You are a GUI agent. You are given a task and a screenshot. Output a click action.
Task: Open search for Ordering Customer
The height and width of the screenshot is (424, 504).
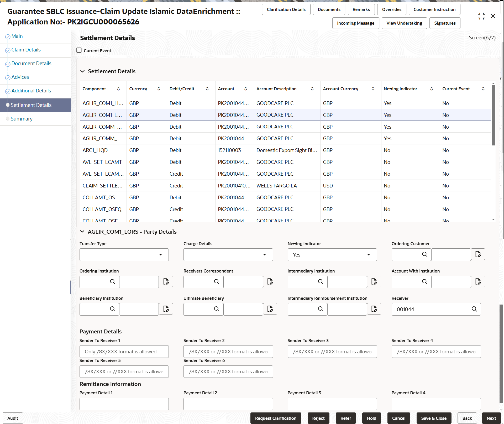[x=424, y=254]
